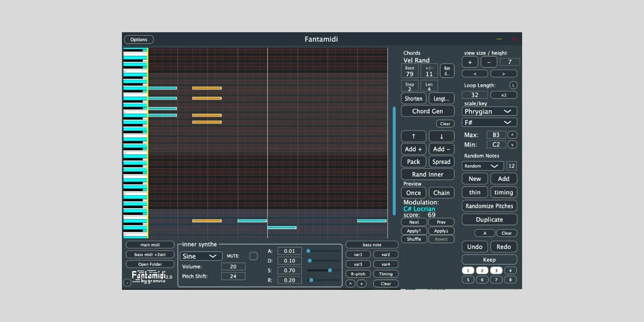Image resolution: width=644 pixels, height=322 pixels.
Task: Open the F# key dropdown
Action: pyautogui.click(x=489, y=122)
